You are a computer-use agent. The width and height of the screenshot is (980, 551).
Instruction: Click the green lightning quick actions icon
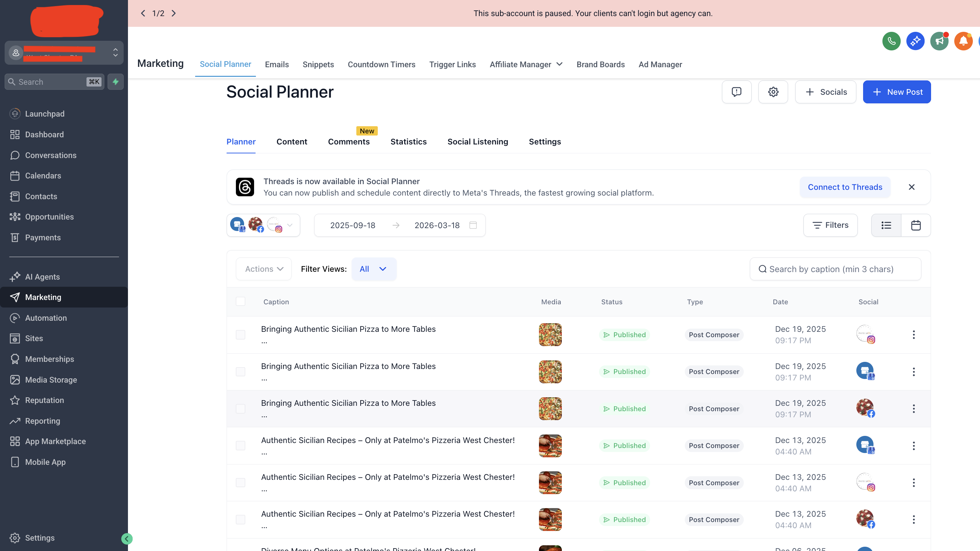115,82
